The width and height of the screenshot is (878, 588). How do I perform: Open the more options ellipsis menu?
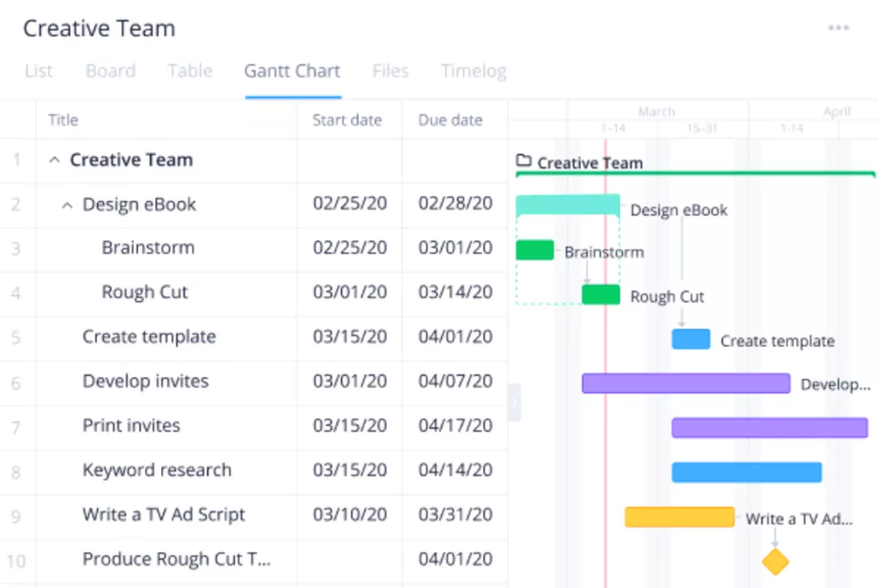[838, 28]
